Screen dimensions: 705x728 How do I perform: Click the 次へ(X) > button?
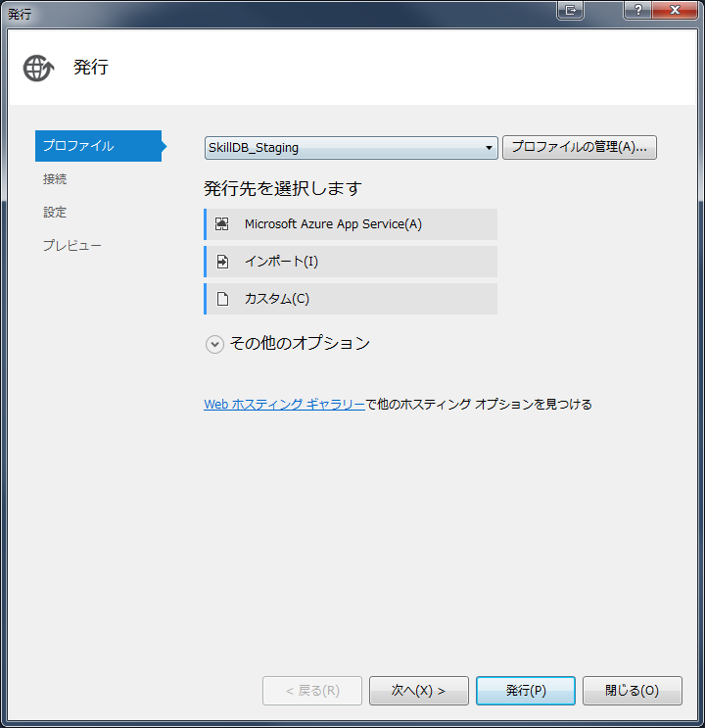point(419,691)
